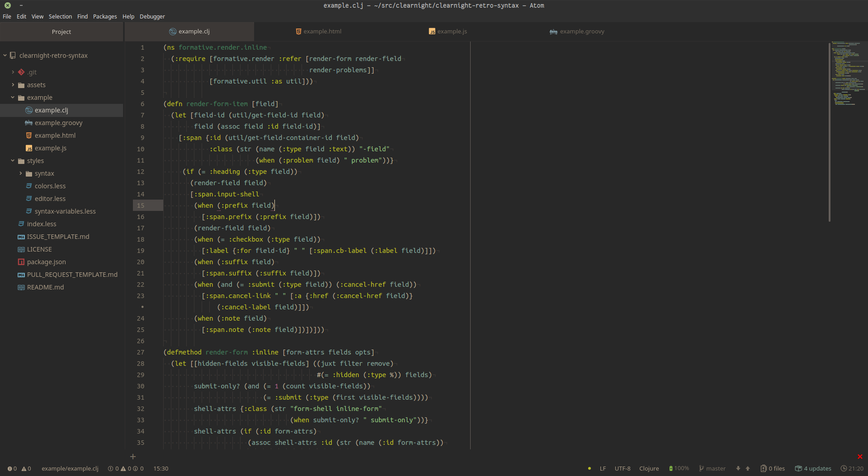Click the master git branch indicator

click(712, 469)
